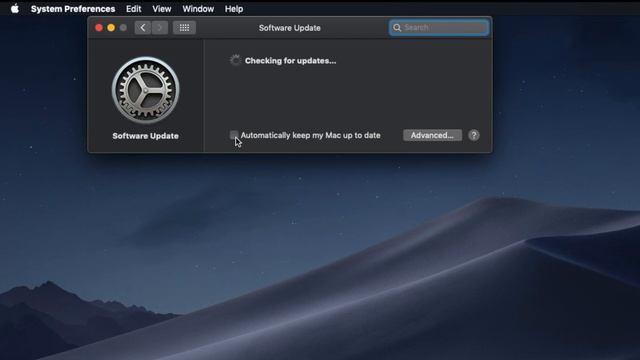Screen dimensions: 640x360
Task: Click the Software Update window title
Action: tap(289, 28)
